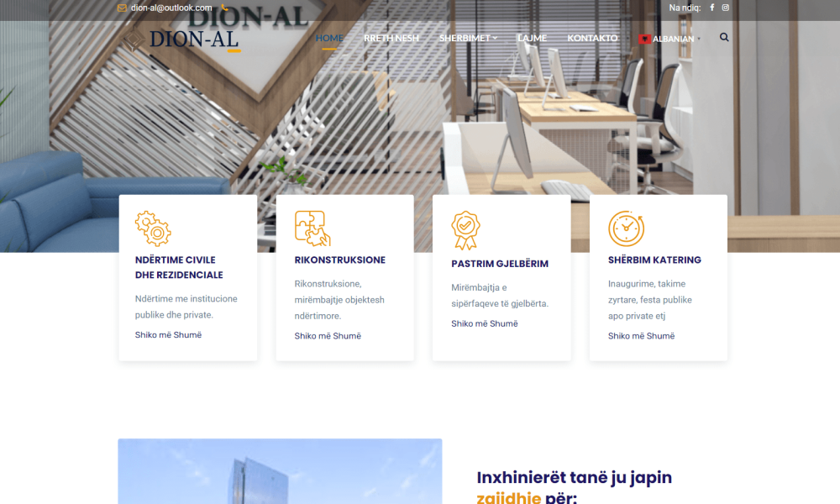Click Shiko më Shumë under Rikonstruksione

[328, 336]
